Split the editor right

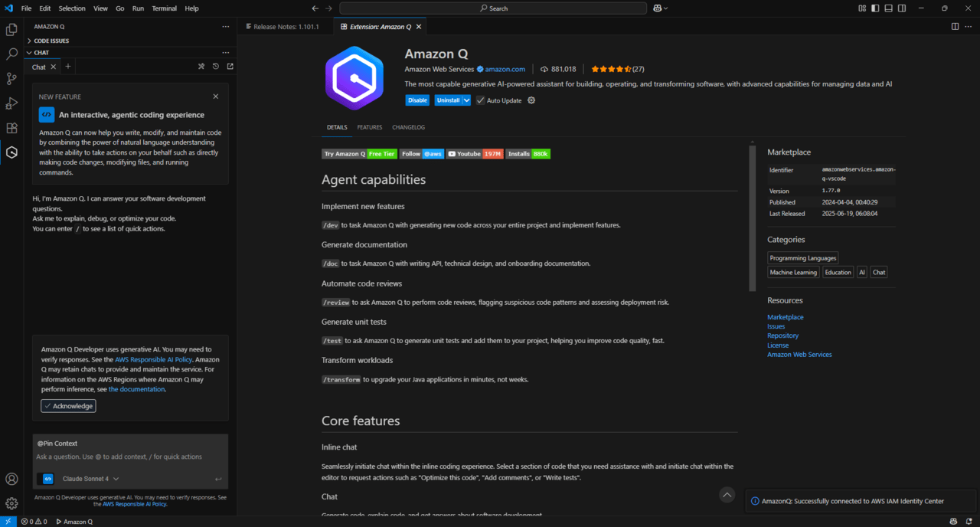955,26
